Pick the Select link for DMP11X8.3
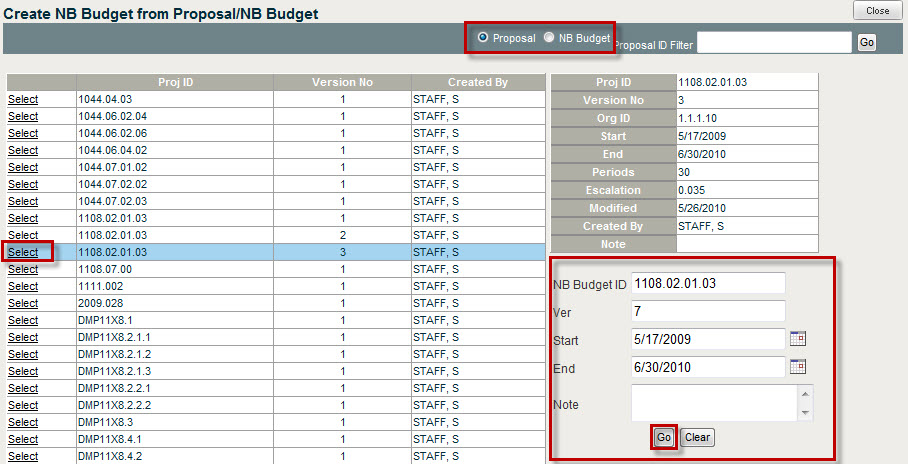Viewport: 908px width, 464px height. [x=23, y=422]
